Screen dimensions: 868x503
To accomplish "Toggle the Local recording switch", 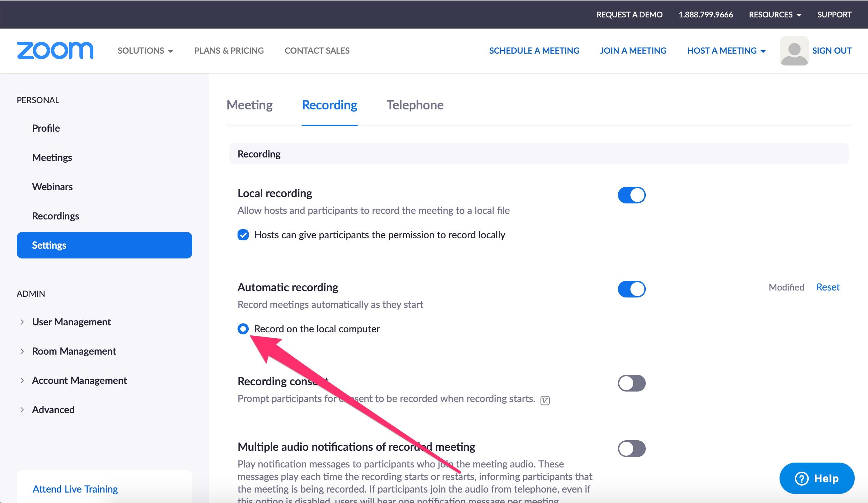I will (x=631, y=194).
